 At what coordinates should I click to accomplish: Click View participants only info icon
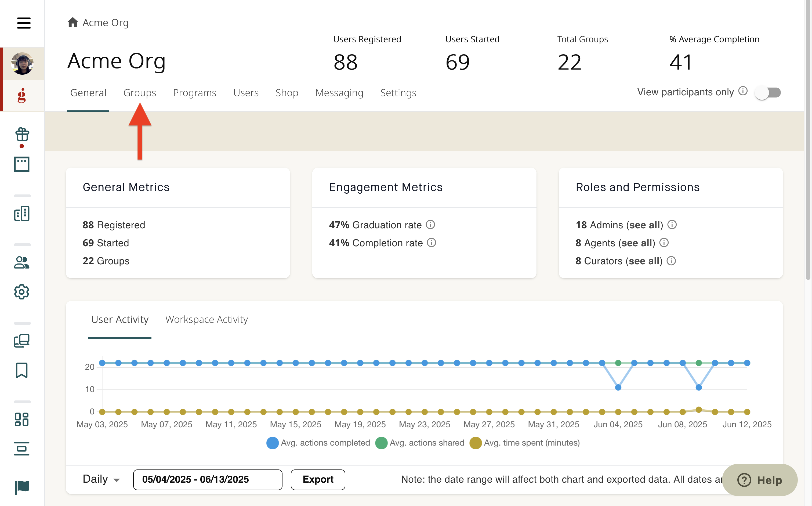click(x=742, y=91)
